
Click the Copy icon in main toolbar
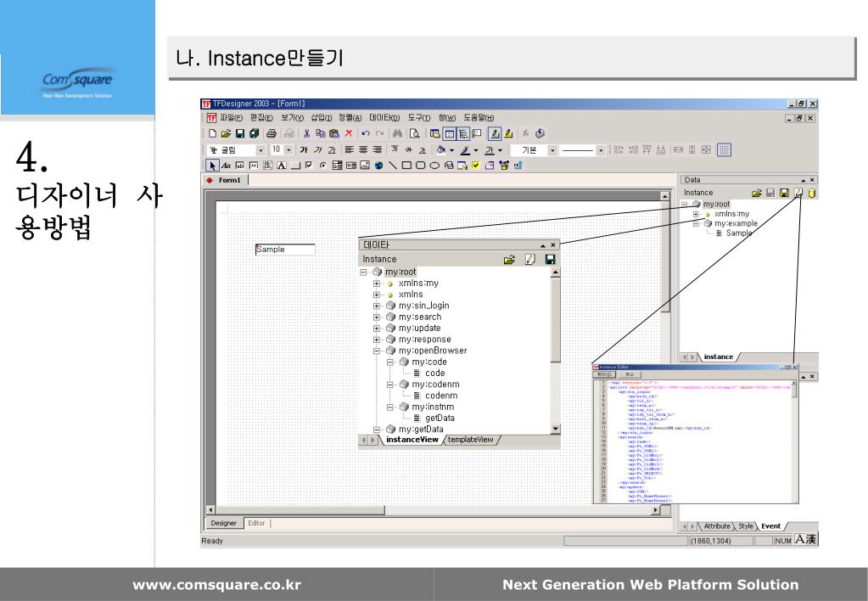tap(321, 133)
